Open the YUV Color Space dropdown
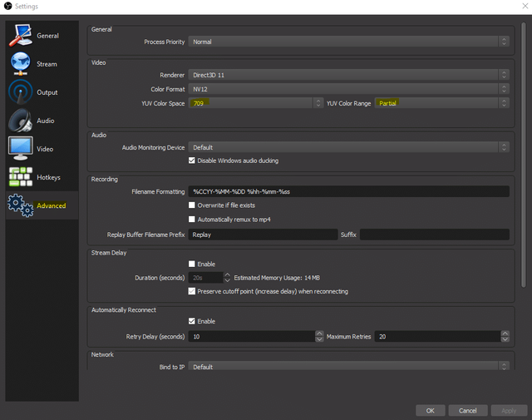This screenshot has height=420, width=532. (255, 103)
